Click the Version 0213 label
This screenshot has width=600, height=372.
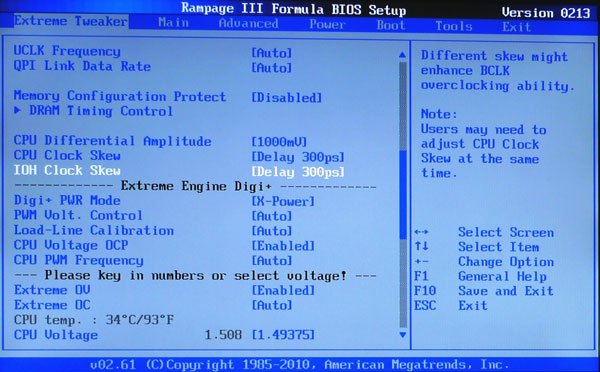click(546, 13)
